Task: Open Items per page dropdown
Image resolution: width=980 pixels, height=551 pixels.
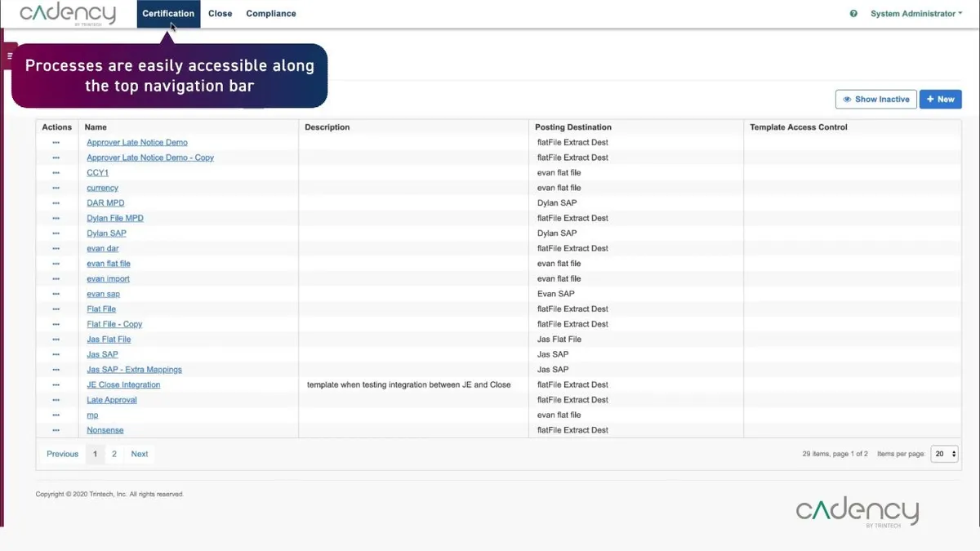Action: point(944,454)
